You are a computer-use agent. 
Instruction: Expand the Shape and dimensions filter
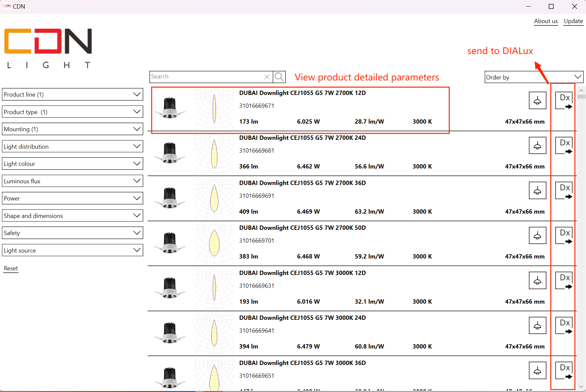click(x=73, y=216)
